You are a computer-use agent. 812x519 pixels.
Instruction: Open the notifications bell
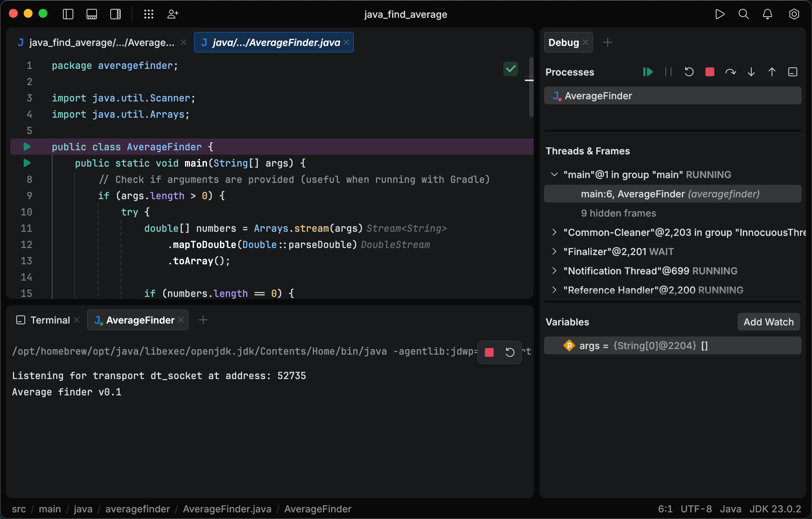tap(768, 14)
